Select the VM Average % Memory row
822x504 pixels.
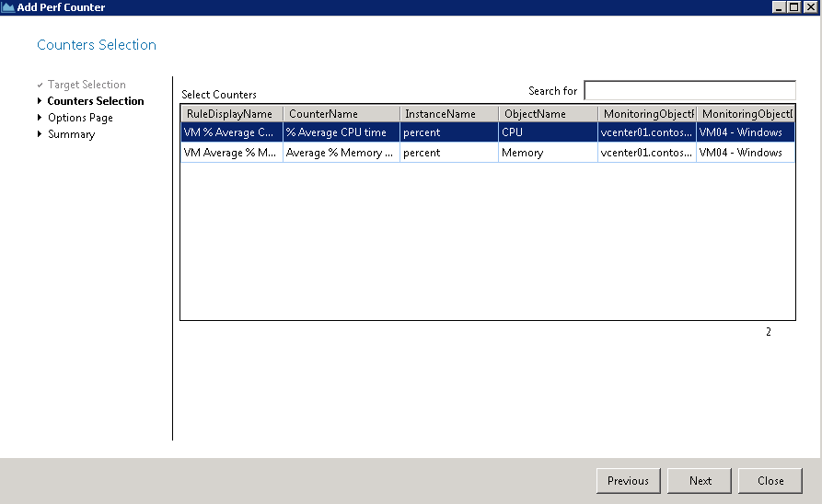[230, 153]
